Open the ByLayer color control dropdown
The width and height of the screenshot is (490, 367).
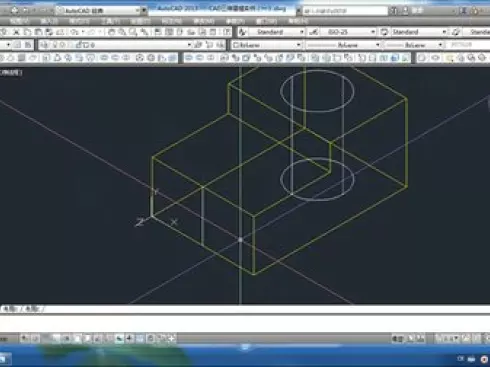pyautogui.click(x=267, y=45)
